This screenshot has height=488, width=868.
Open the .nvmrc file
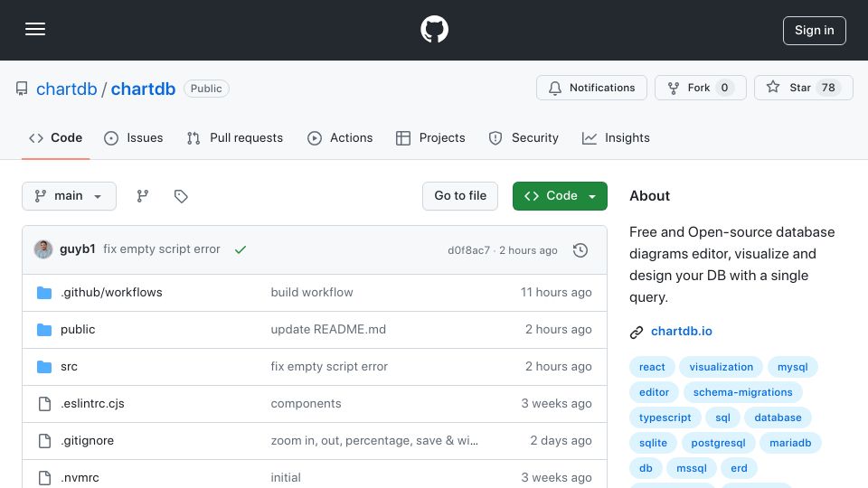tap(80, 477)
